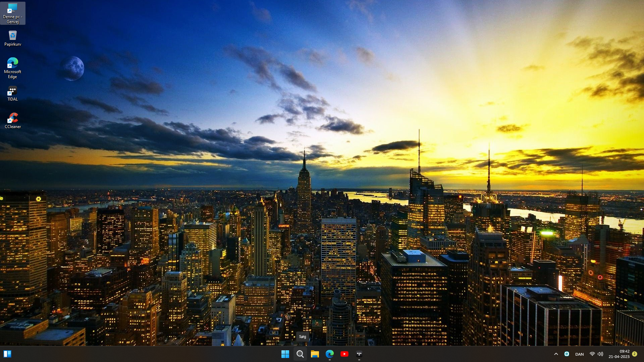Open the Widgets panel from taskbar
This screenshot has height=362, width=644.
[7, 354]
